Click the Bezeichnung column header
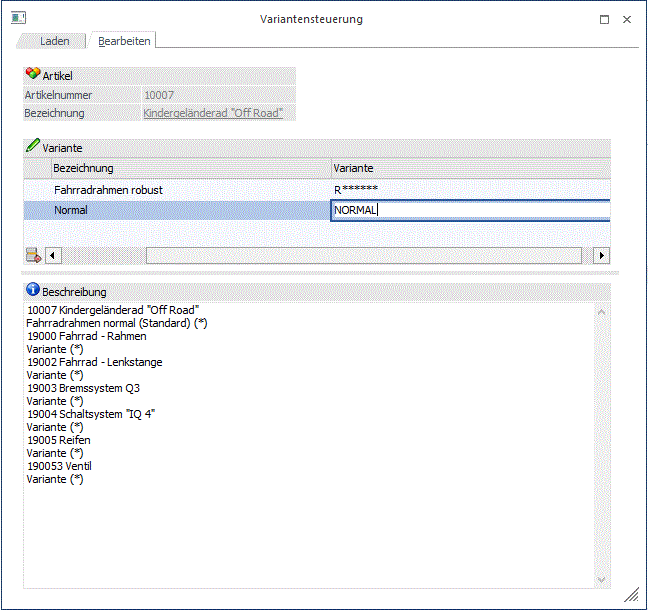This screenshot has width=648, height=610. coord(190,168)
